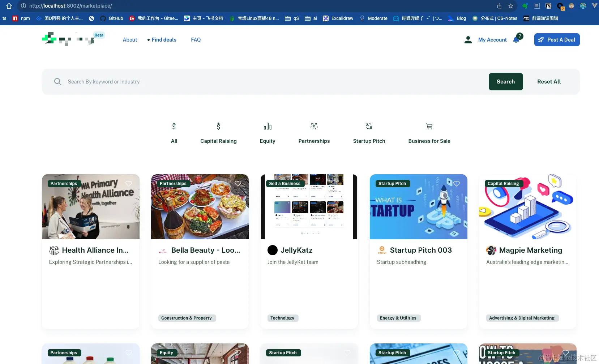Viewport: 599px width, 364px height.
Task: Click the browser home icon
Action: click(9, 6)
